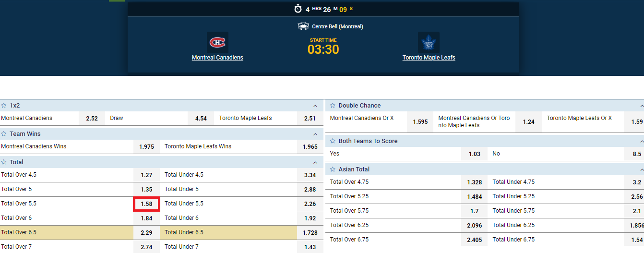Select Montreal Or Toronto double chance 1.24
The height and width of the screenshot is (253, 644).
529,122
